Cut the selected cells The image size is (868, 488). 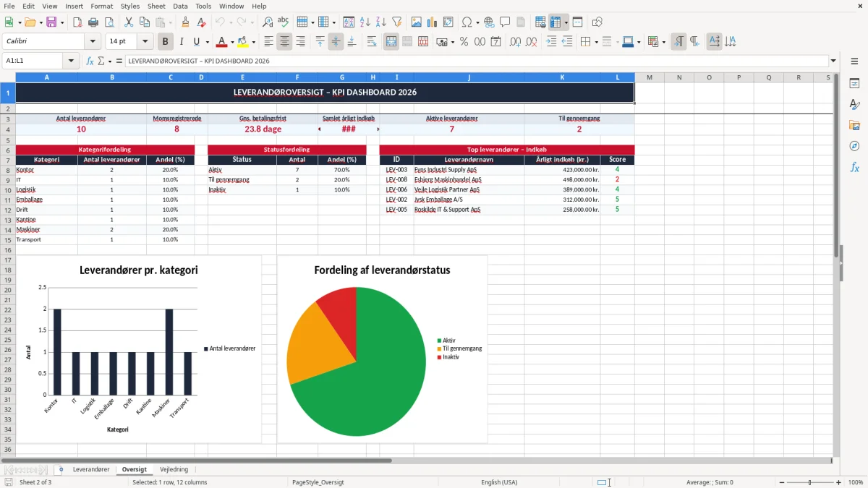[x=128, y=22]
